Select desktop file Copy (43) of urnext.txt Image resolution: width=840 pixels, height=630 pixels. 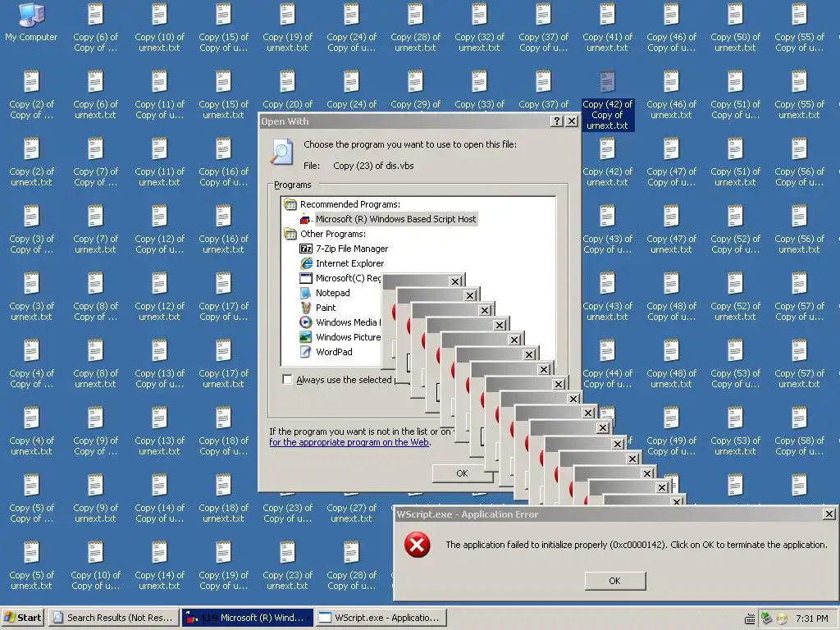click(607, 297)
